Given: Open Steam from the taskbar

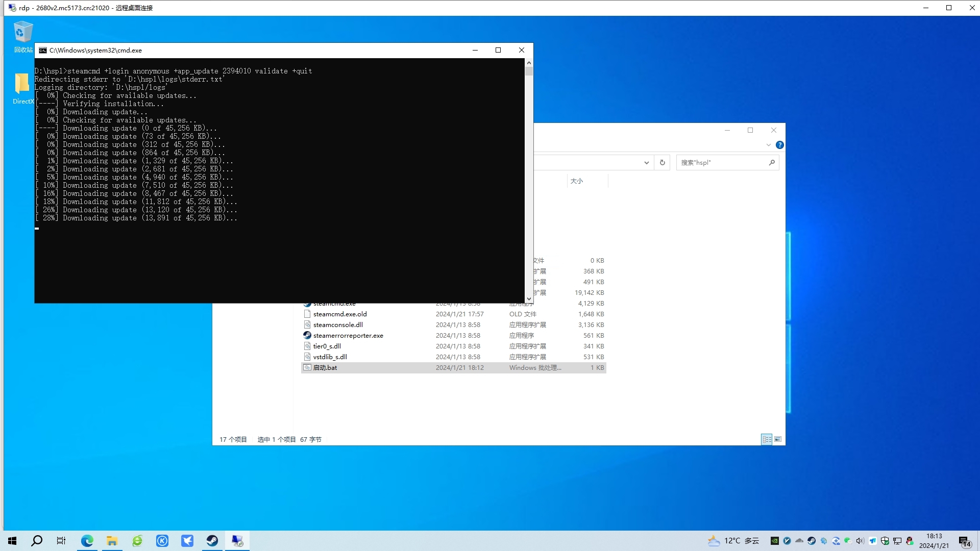Looking at the screenshot, I should tap(212, 541).
